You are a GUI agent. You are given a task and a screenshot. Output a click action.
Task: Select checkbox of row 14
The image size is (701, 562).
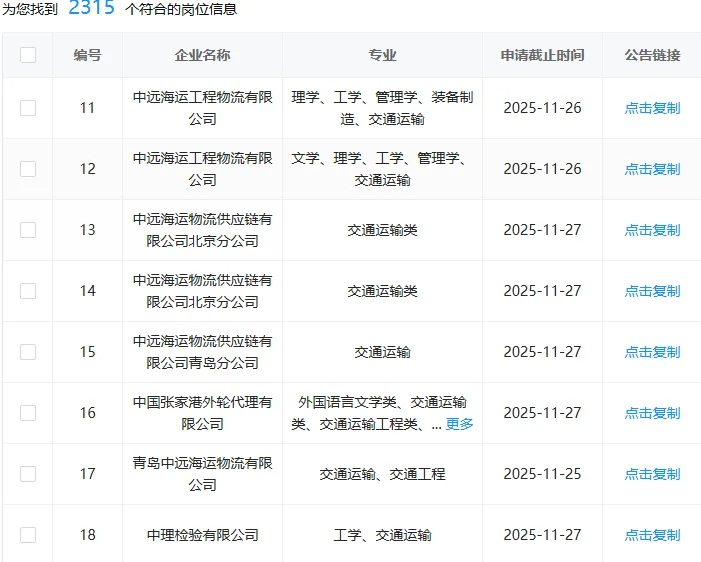[28, 291]
